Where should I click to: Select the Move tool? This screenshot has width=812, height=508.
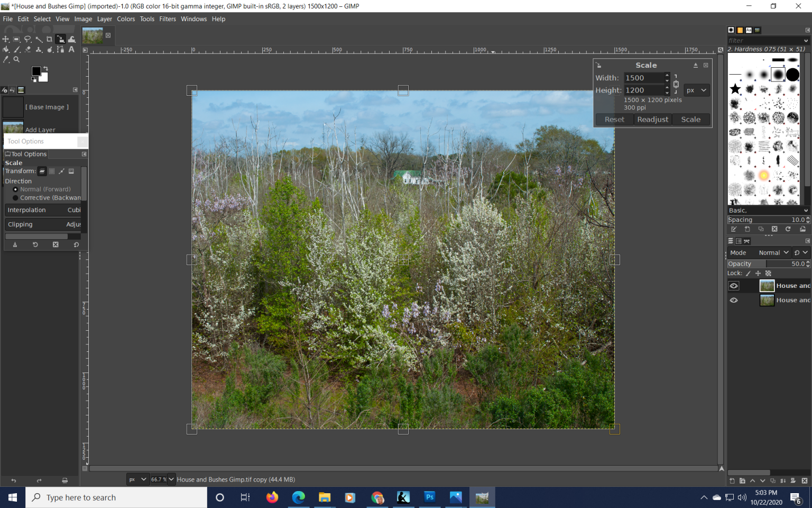(x=6, y=39)
